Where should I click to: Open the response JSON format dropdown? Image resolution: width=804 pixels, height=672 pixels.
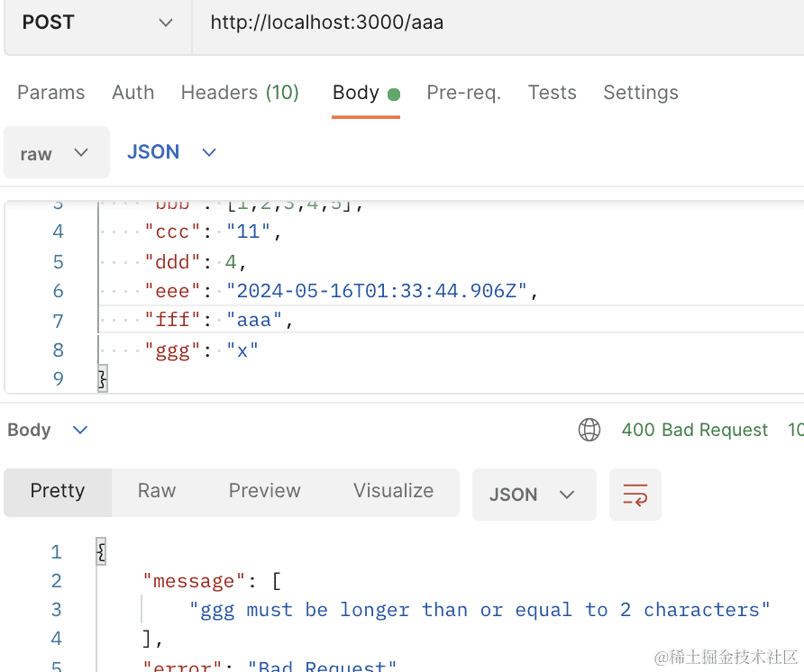click(534, 495)
